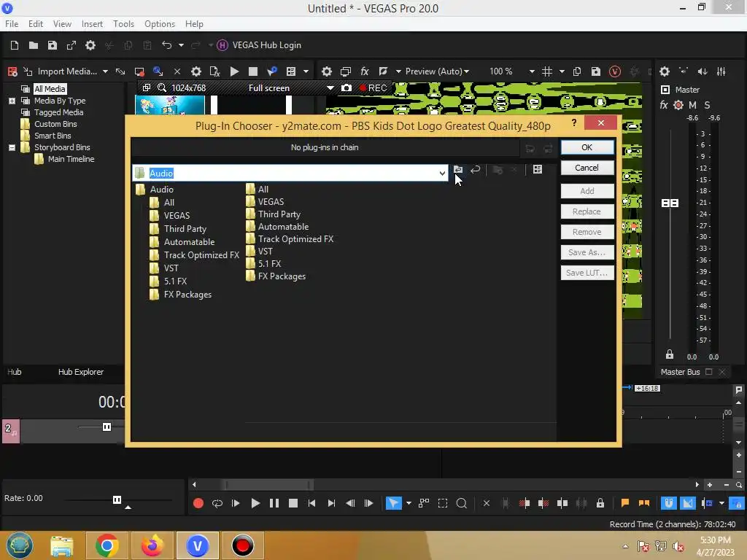This screenshot has height=560, width=747.
Task: Open Third Party folder in left tree
Action: click(185, 229)
